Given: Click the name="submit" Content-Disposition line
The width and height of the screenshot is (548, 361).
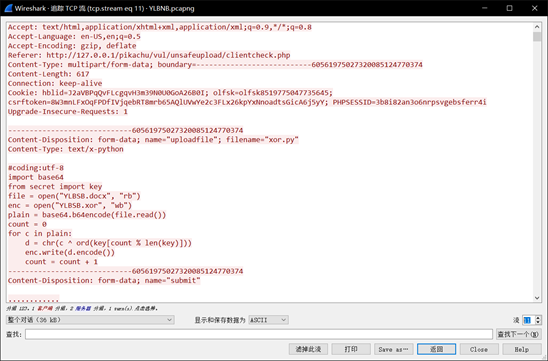Looking at the screenshot, I should [104, 281].
